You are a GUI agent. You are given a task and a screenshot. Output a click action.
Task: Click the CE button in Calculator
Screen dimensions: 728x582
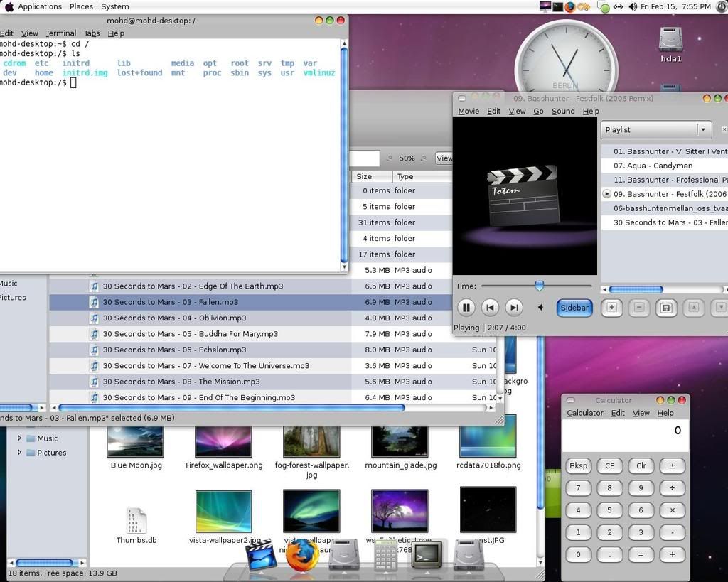click(x=609, y=465)
